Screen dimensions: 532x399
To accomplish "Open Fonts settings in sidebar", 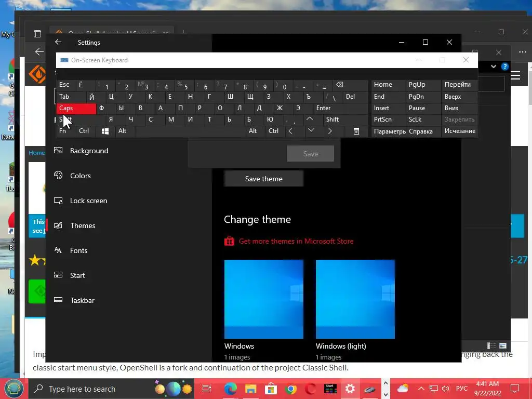I will pos(78,250).
